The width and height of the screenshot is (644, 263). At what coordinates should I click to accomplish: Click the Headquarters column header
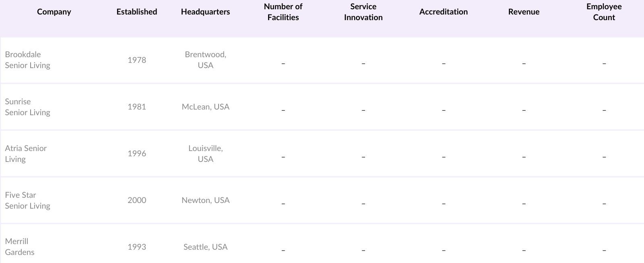[205, 12]
